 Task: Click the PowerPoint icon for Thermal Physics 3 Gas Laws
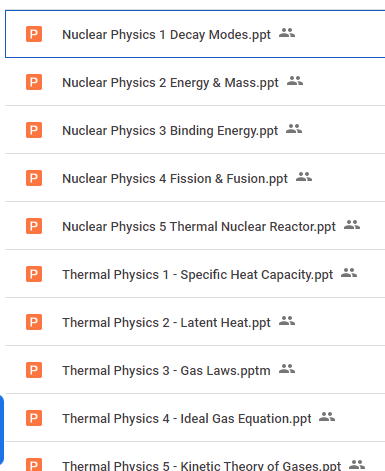click(34, 370)
